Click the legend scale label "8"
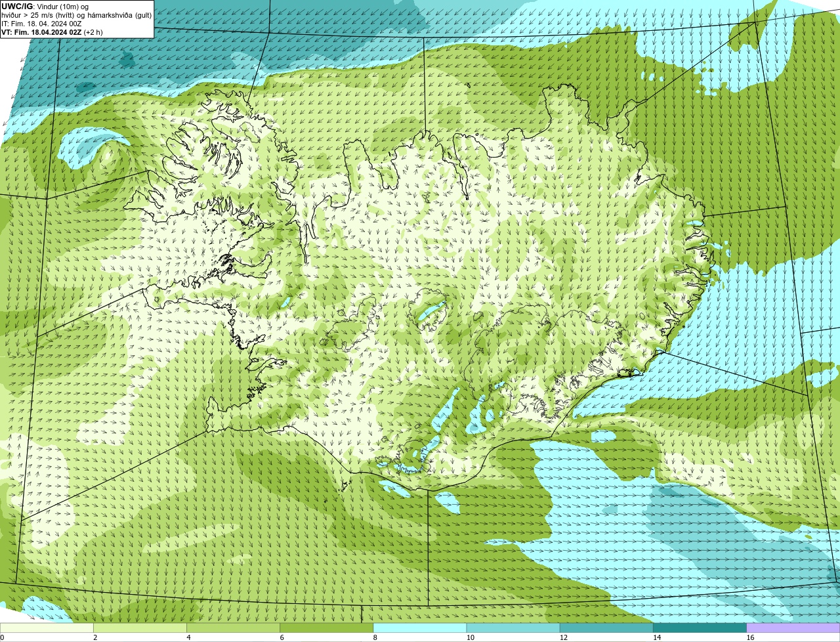840x642 pixels. pyautogui.click(x=375, y=637)
